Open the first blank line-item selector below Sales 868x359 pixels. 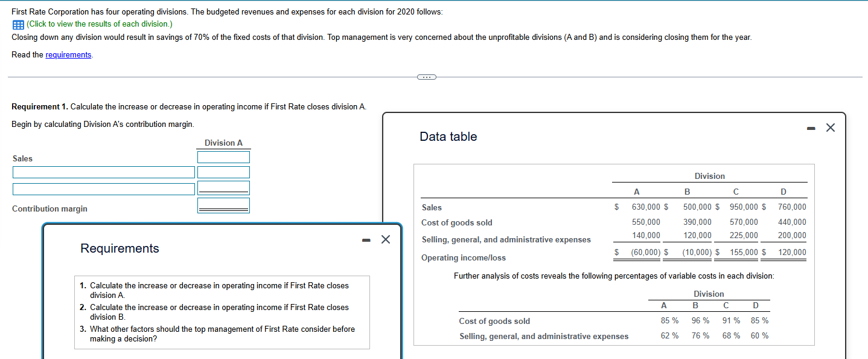coord(103,172)
